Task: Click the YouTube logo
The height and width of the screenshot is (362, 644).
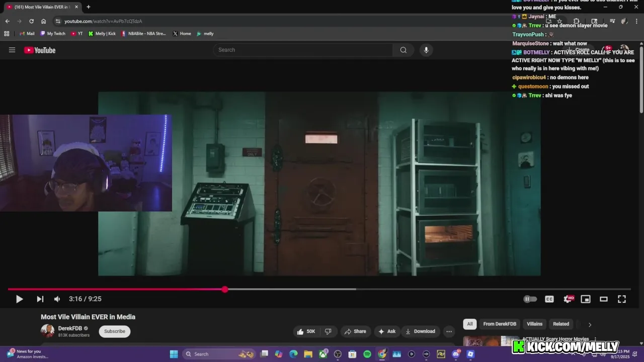Action: 40,50
